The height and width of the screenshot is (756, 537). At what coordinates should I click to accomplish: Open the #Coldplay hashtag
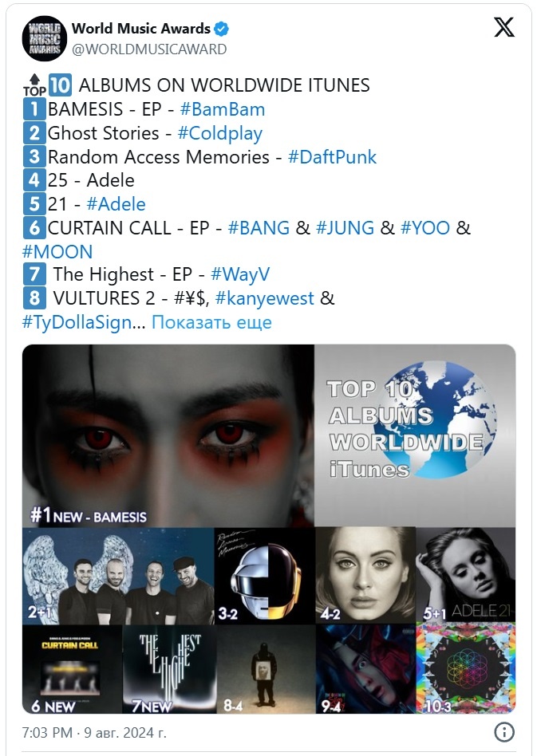click(x=220, y=133)
